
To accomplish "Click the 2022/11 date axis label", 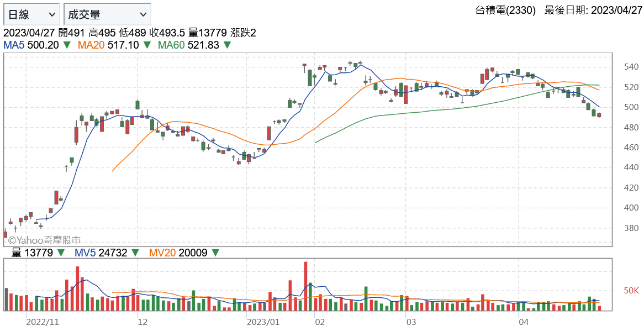I will click(x=43, y=322).
